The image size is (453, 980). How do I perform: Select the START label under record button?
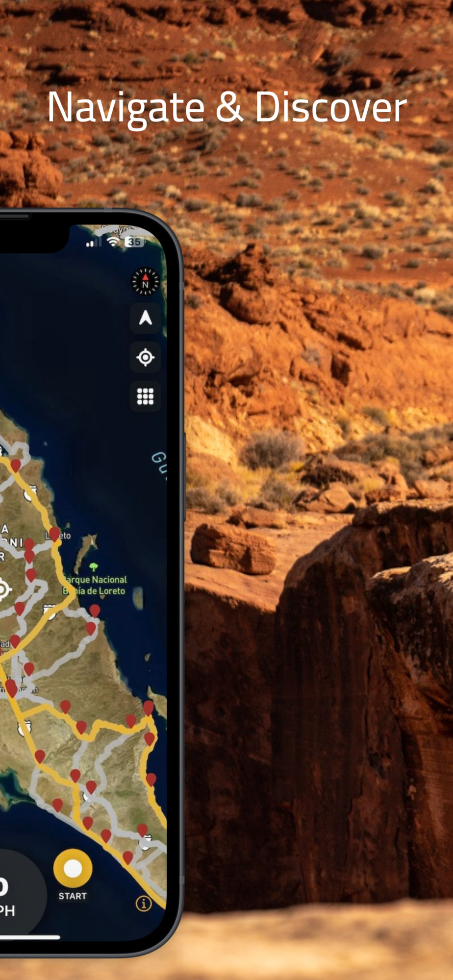point(73,896)
